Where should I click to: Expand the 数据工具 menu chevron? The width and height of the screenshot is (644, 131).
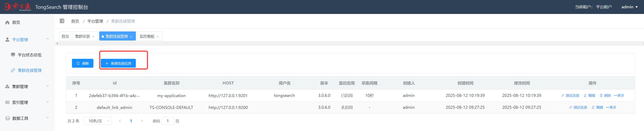coord(47,118)
